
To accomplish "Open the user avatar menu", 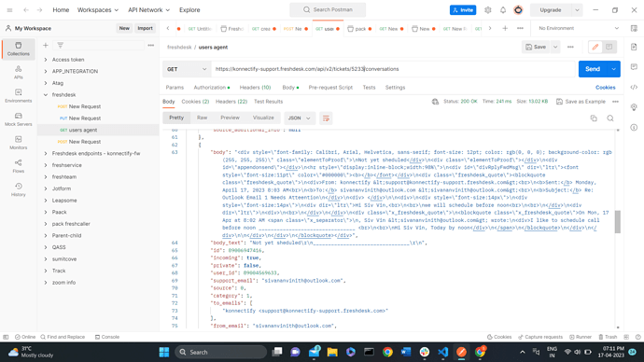I will [x=518, y=10].
